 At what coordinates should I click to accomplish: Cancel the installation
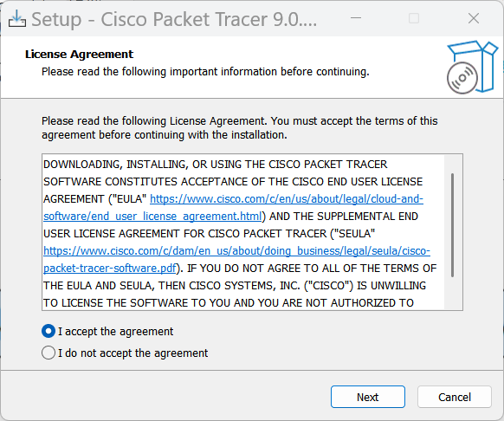[455, 397]
